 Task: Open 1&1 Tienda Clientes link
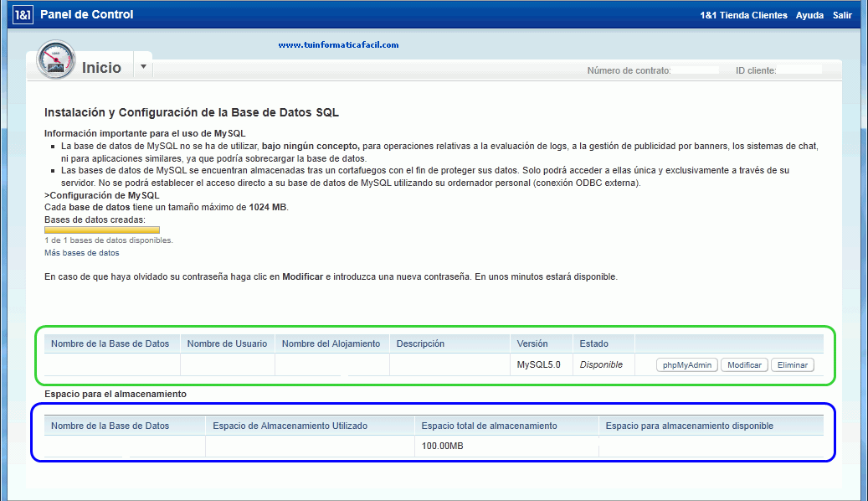743,15
